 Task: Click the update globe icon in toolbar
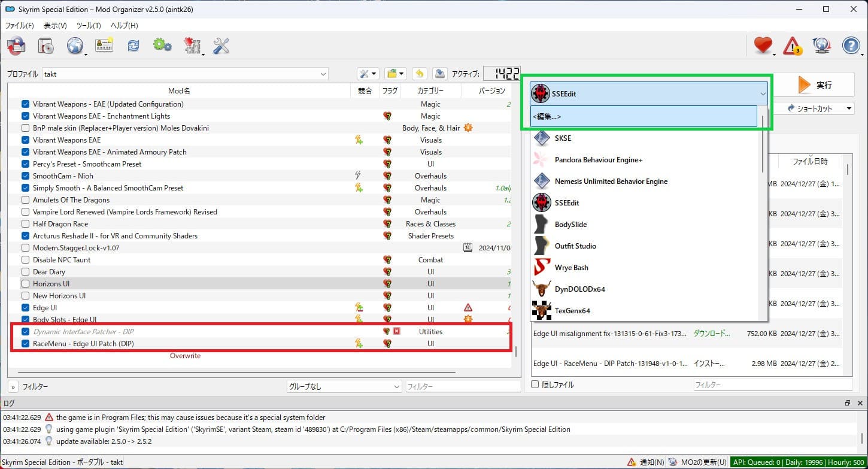click(821, 46)
